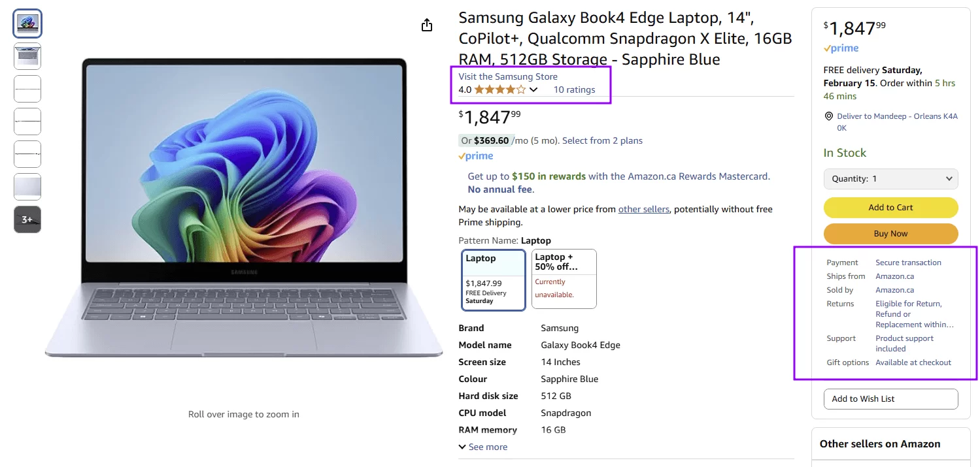Expand See more product details

click(x=483, y=447)
